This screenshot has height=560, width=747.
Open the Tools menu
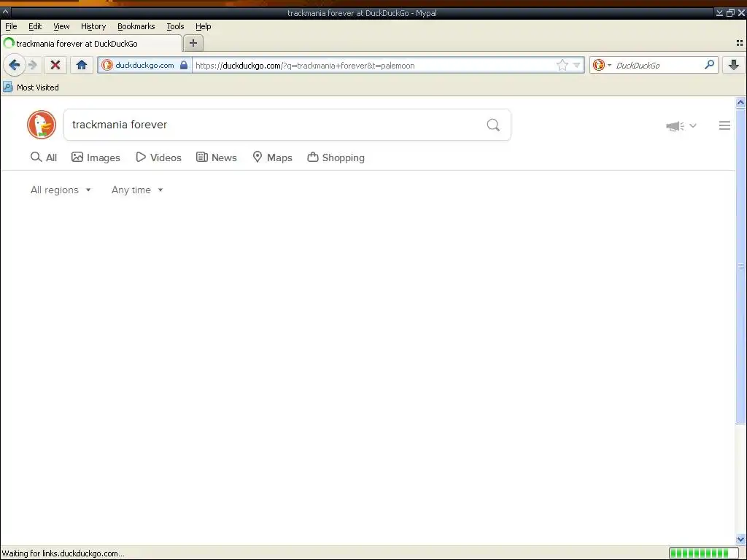point(175,26)
